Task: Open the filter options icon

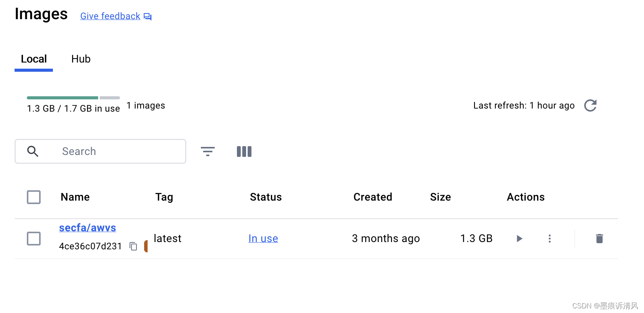Action: 208,152
